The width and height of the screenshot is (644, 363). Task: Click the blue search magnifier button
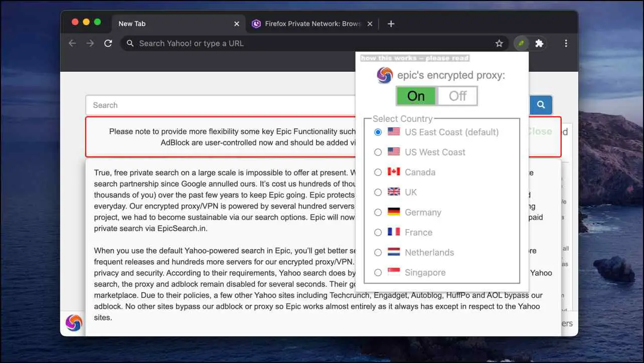[x=541, y=105]
